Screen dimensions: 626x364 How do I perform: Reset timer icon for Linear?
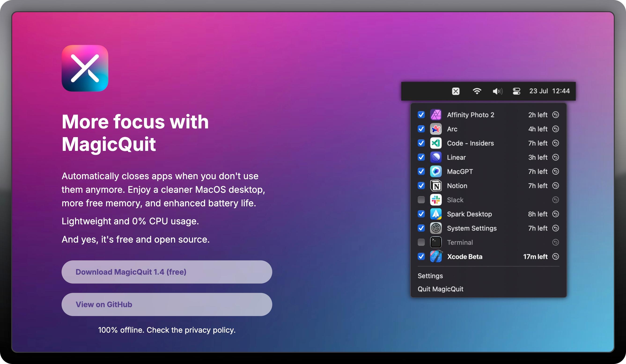click(556, 157)
